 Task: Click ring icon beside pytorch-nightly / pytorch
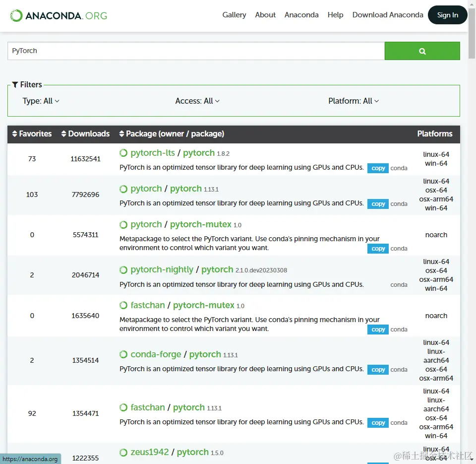pyautogui.click(x=123, y=270)
